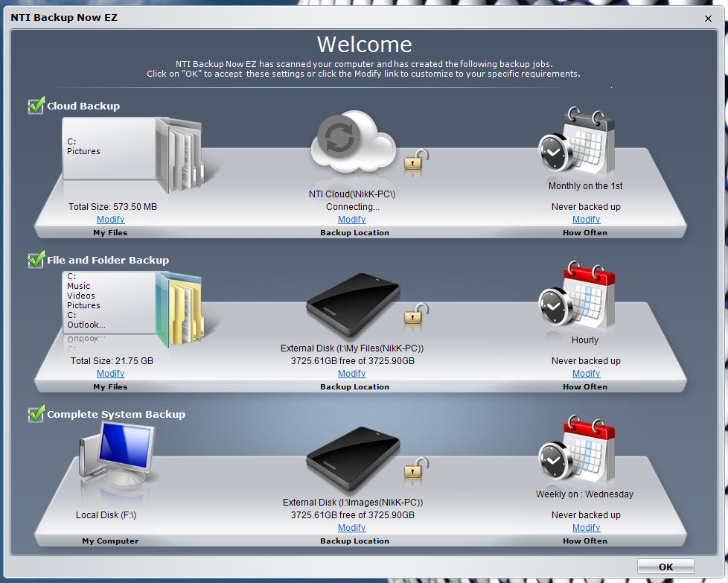
Task: Click the 'Hourly' schedule text
Action: click(x=585, y=340)
